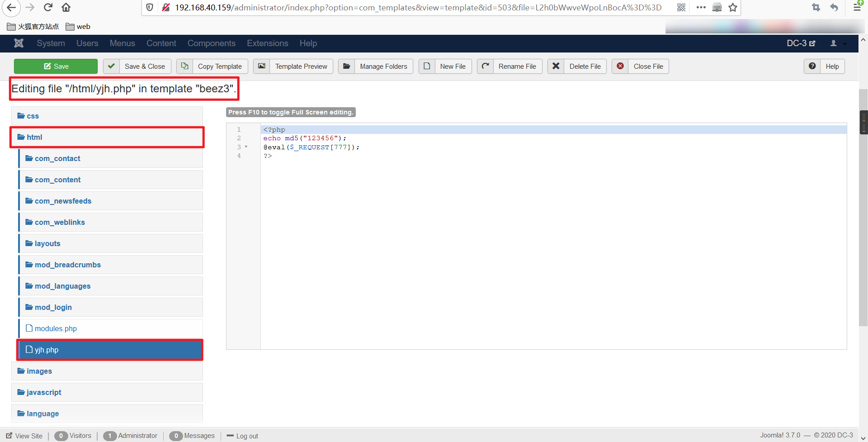Open the System menu
Screen dimensions: 868x442
51,43
